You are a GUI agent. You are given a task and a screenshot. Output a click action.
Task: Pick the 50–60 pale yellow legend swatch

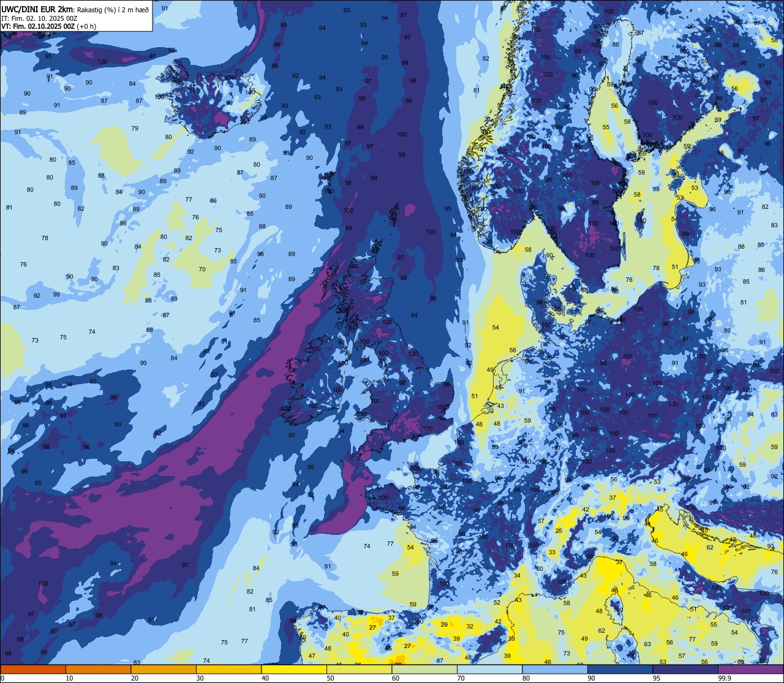coord(359,669)
